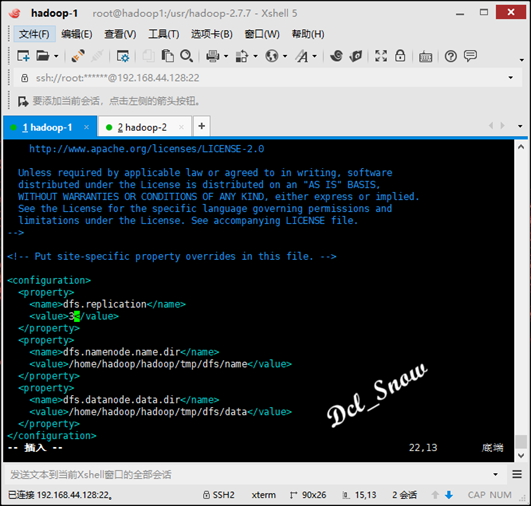Open the 文件(F) menu
531x506 pixels.
point(34,34)
